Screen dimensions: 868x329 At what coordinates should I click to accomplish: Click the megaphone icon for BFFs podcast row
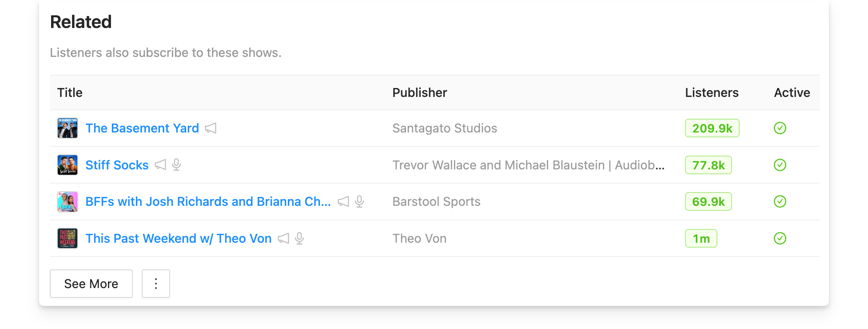(342, 202)
